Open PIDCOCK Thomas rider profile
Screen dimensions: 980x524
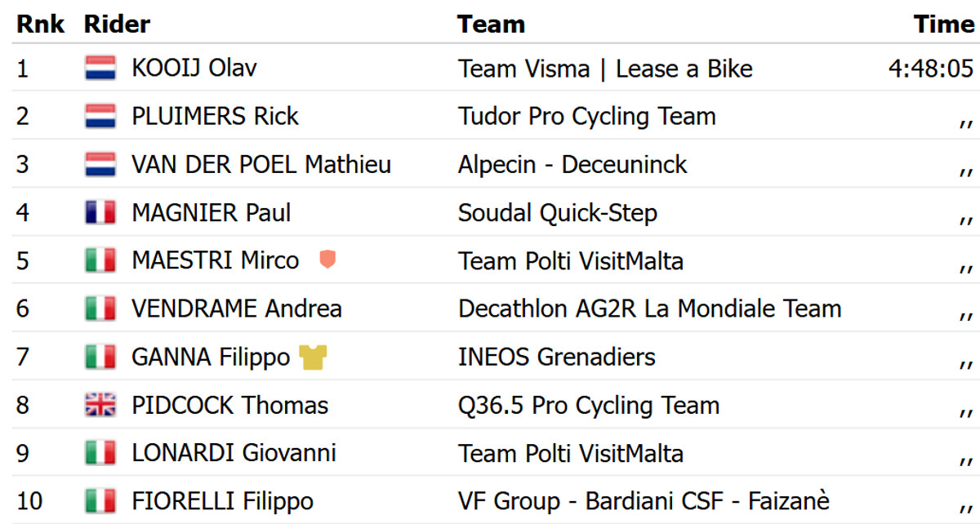point(230,406)
